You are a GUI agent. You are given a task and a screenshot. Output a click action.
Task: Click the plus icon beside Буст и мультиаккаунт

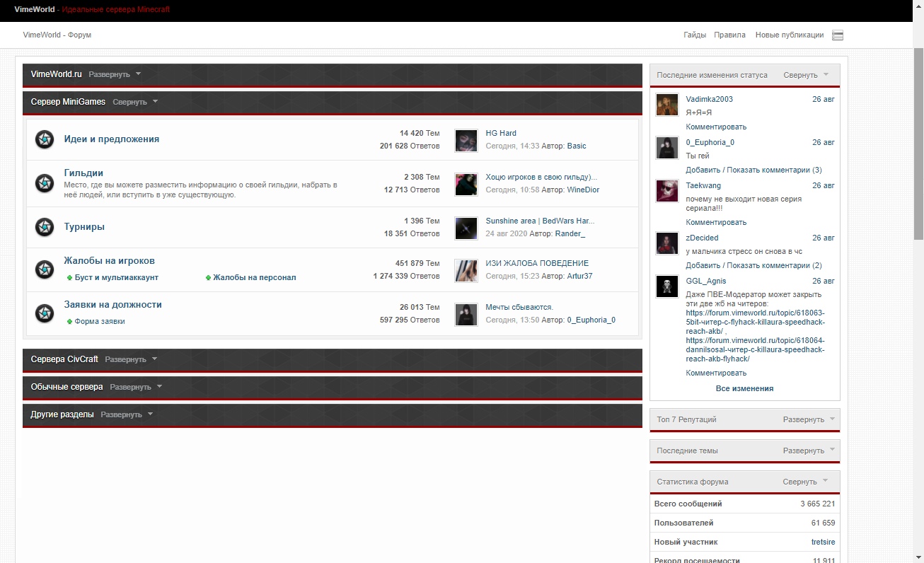(69, 278)
